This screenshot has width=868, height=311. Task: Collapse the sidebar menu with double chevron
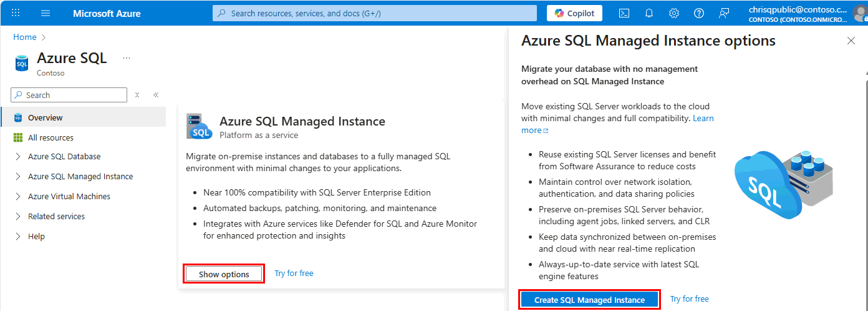click(156, 95)
